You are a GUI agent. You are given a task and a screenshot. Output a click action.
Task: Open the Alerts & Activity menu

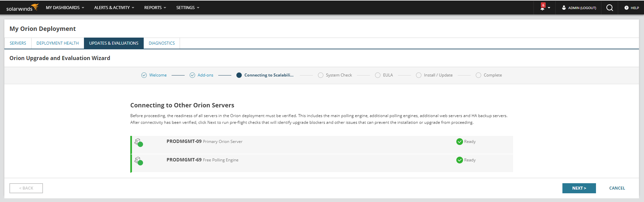pos(114,7)
